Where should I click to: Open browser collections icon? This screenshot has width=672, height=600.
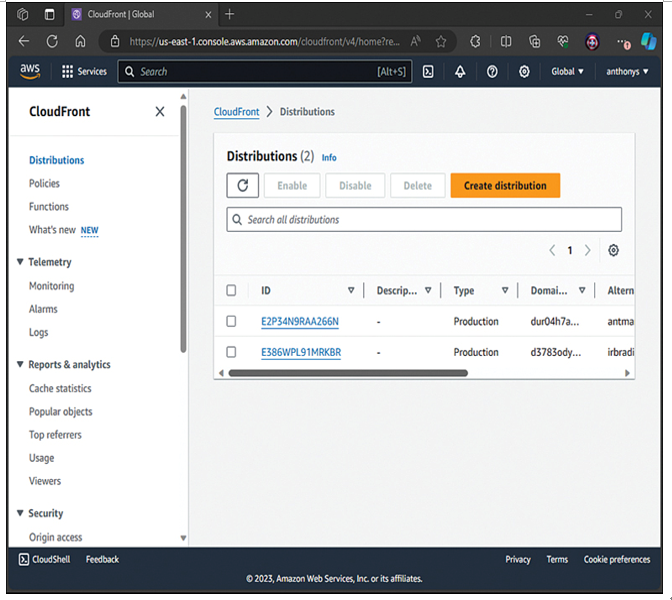pos(534,42)
